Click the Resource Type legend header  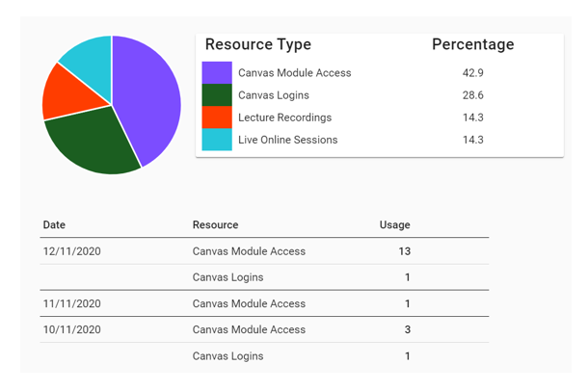(258, 44)
